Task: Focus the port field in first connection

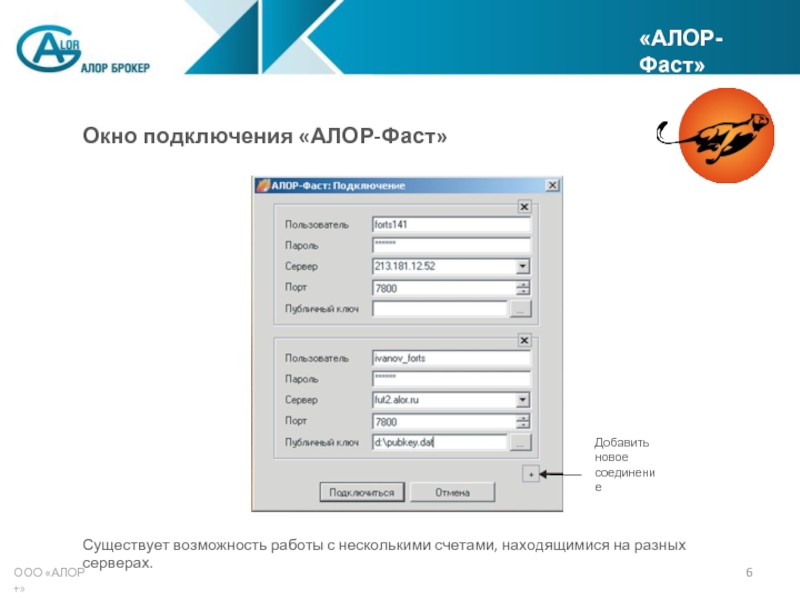Action: click(444, 288)
